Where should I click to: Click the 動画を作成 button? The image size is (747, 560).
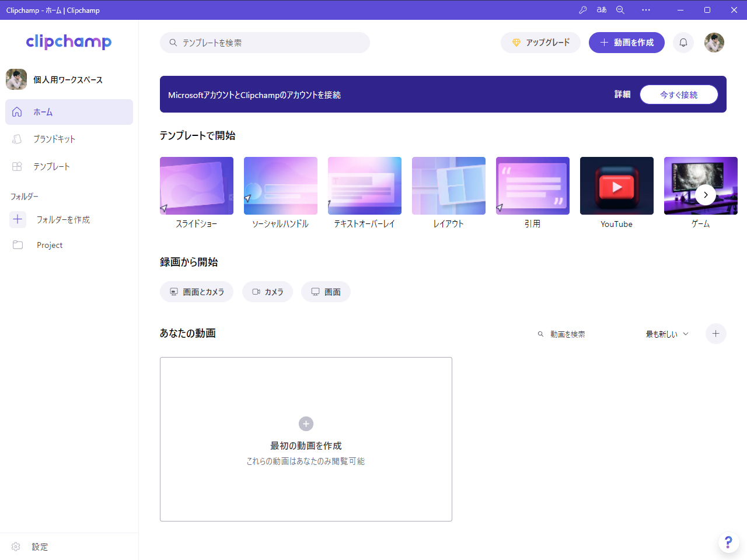(x=627, y=42)
